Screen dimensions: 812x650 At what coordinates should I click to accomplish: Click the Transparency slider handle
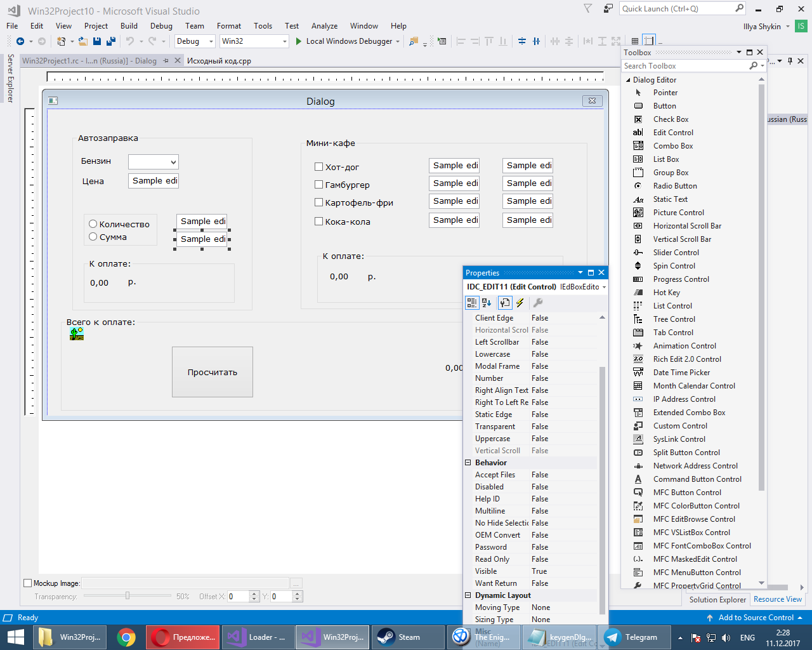(x=128, y=596)
